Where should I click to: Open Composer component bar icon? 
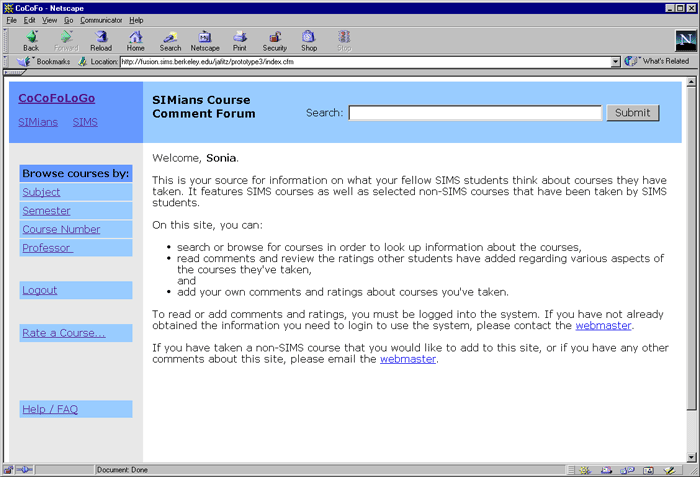(669, 470)
